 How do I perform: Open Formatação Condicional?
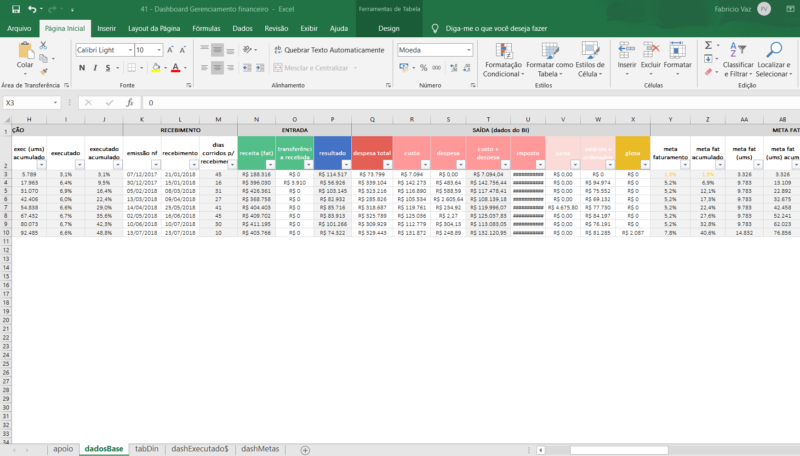(503, 60)
